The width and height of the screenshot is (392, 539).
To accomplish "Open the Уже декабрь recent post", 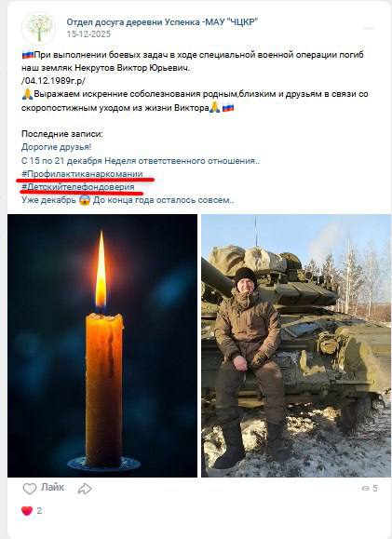I will (x=128, y=200).
